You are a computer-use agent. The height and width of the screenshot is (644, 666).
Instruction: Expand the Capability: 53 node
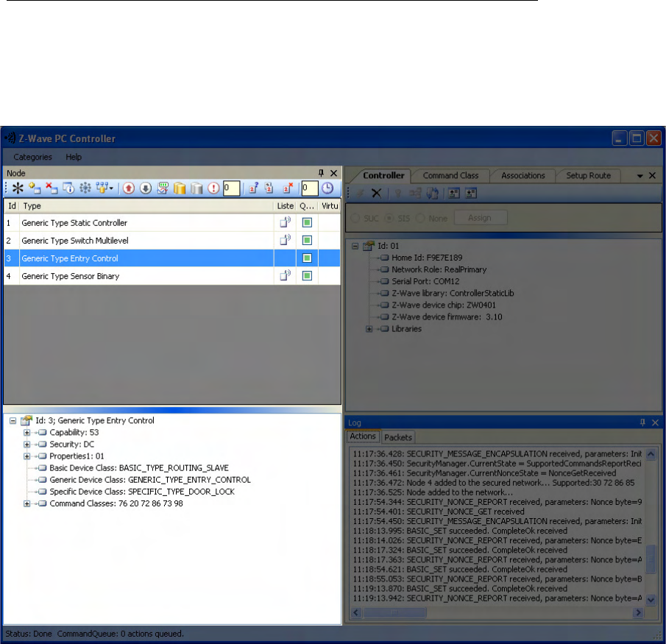26,433
